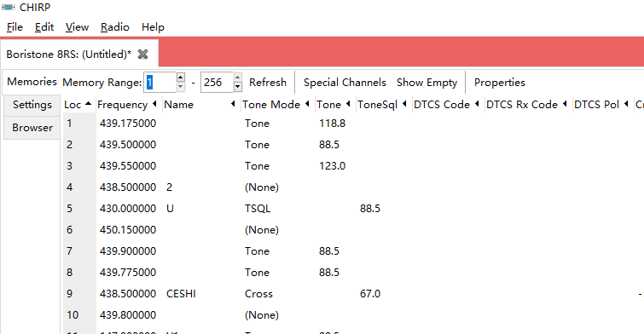Viewport: 644px width, 334px height.
Task: Decrease memory range end value
Action: pos(237,87)
